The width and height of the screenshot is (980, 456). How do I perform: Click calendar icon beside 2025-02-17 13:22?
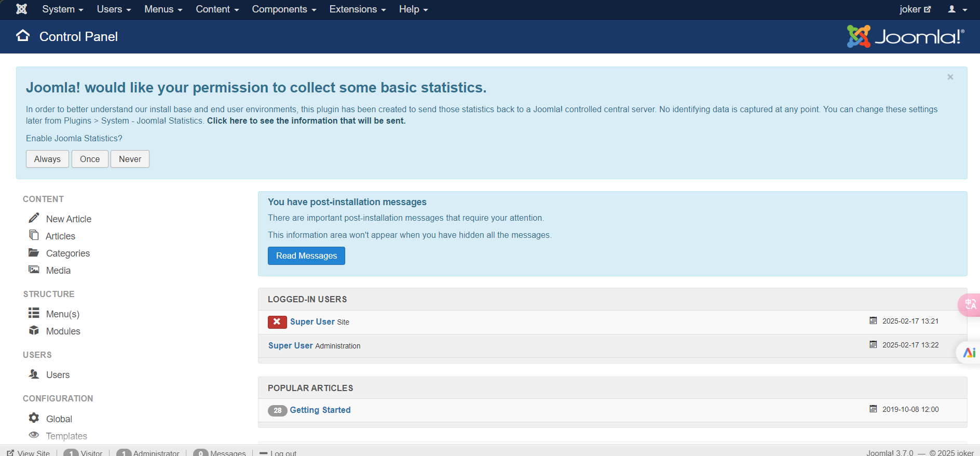(x=873, y=345)
